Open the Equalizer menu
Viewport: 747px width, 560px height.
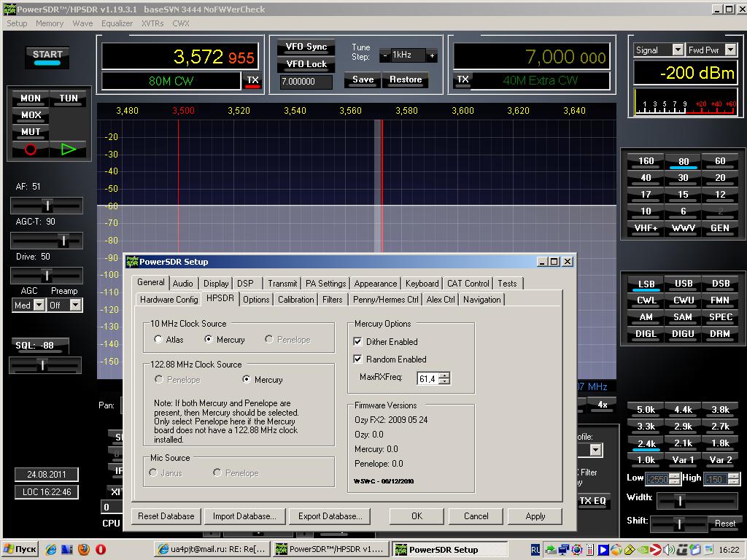pyautogui.click(x=117, y=23)
